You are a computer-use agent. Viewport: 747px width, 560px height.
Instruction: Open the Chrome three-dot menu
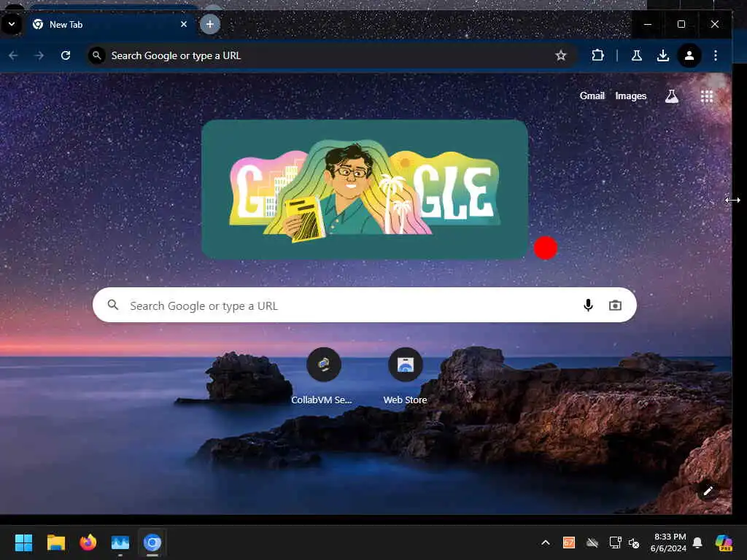point(716,55)
